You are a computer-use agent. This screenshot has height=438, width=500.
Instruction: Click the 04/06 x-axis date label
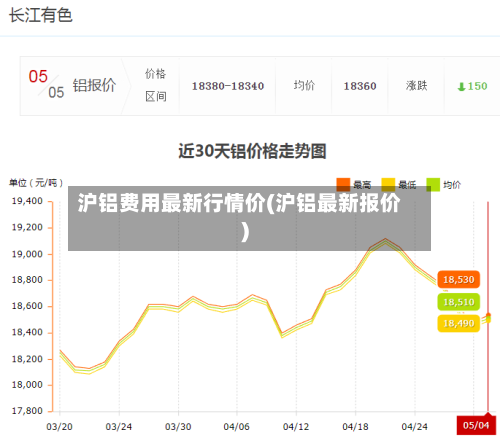tap(236, 427)
